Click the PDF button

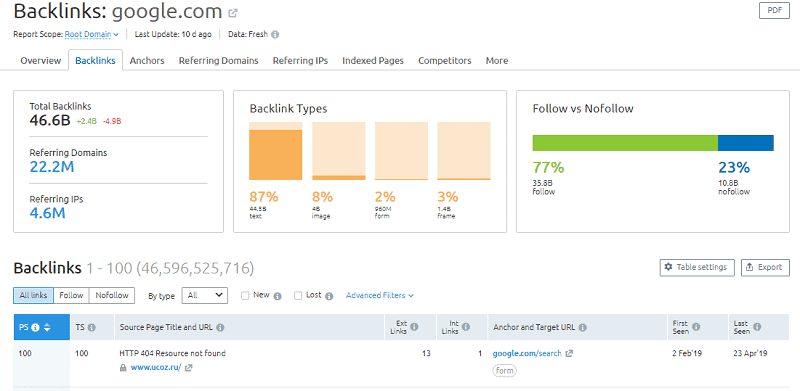click(774, 11)
